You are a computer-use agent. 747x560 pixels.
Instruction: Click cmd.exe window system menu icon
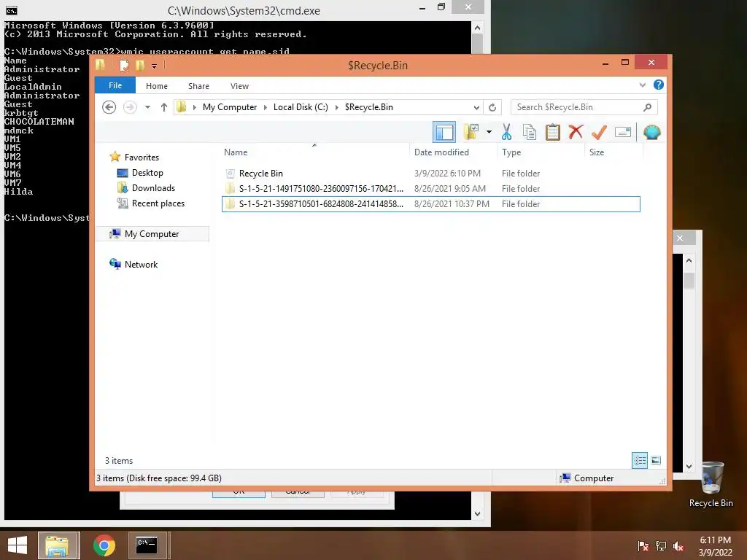coord(12,10)
